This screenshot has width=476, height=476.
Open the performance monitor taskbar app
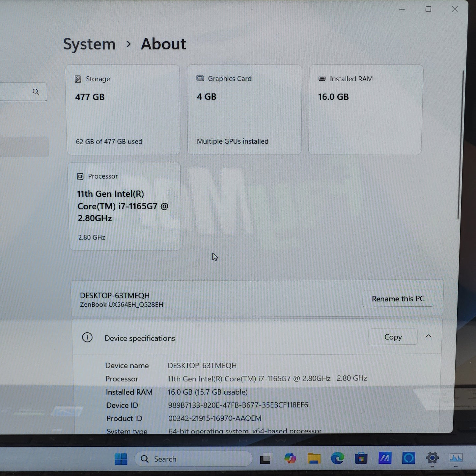[456, 458]
